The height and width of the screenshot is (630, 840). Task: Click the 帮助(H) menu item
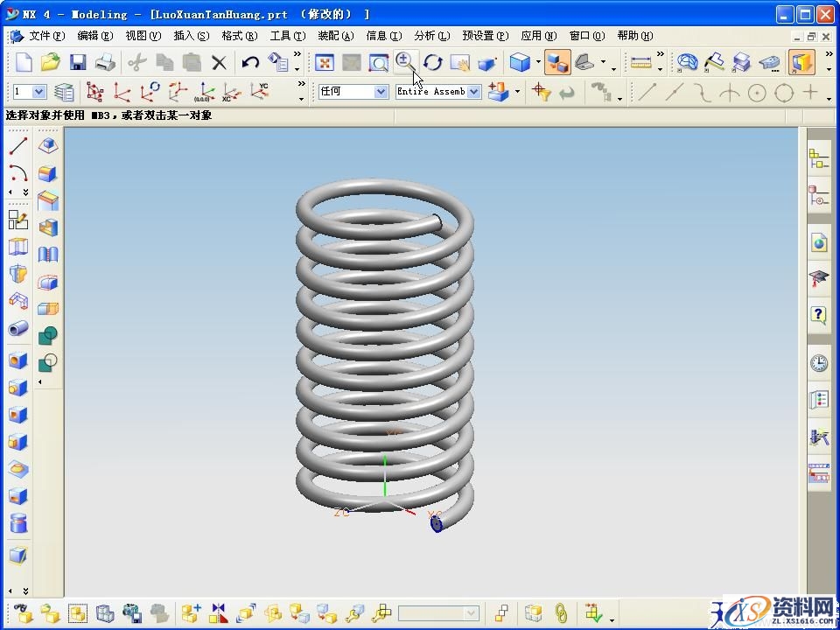pyautogui.click(x=634, y=36)
